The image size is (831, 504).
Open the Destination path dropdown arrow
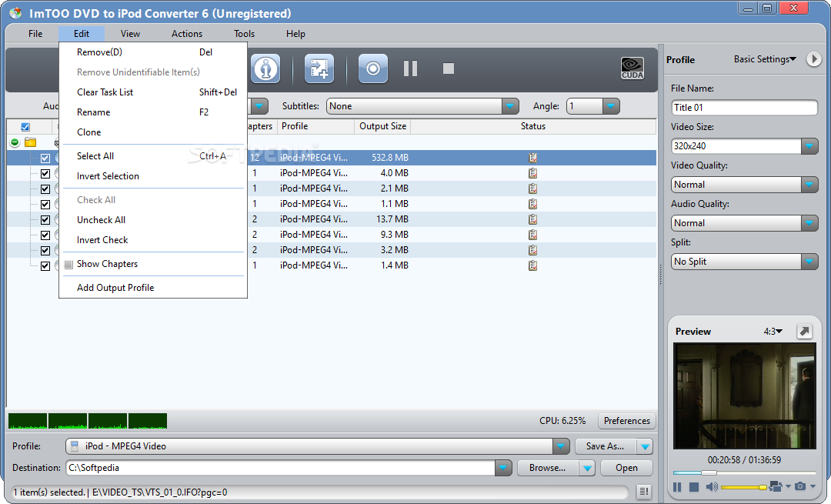(503, 468)
